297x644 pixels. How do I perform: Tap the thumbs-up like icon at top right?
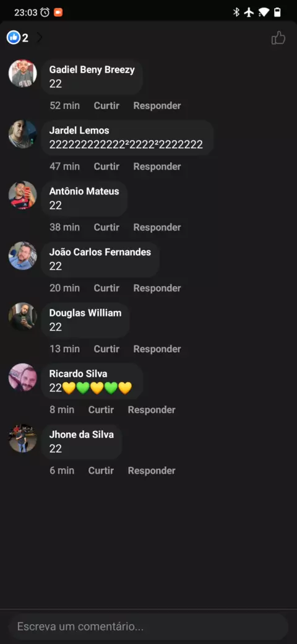click(278, 38)
